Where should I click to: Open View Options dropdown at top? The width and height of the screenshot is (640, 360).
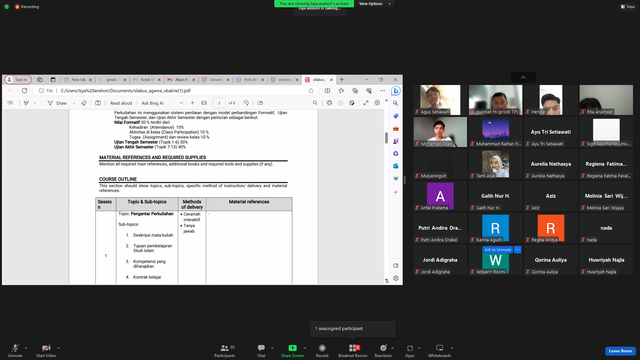coord(375,4)
